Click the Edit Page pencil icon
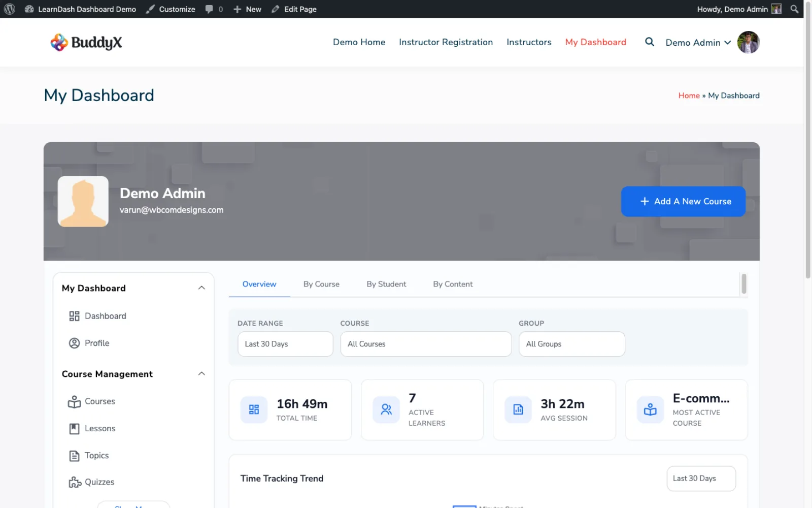This screenshot has height=508, width=812. (276, 9)
